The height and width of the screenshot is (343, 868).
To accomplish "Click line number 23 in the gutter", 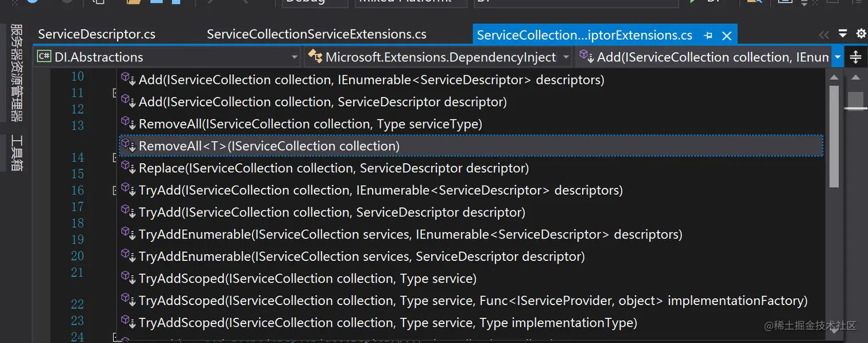I will (x=77, y=320).
